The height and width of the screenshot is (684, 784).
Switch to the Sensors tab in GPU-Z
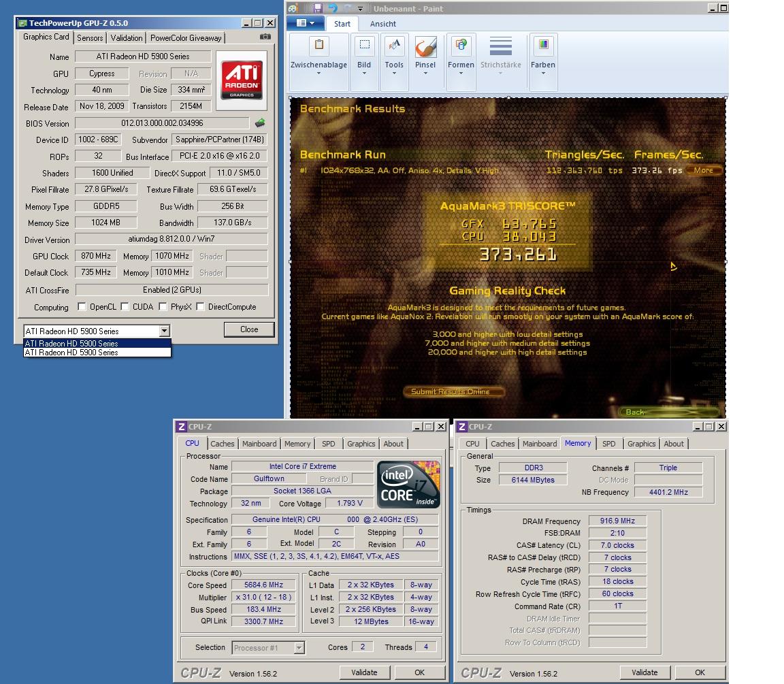click(90, 38)
